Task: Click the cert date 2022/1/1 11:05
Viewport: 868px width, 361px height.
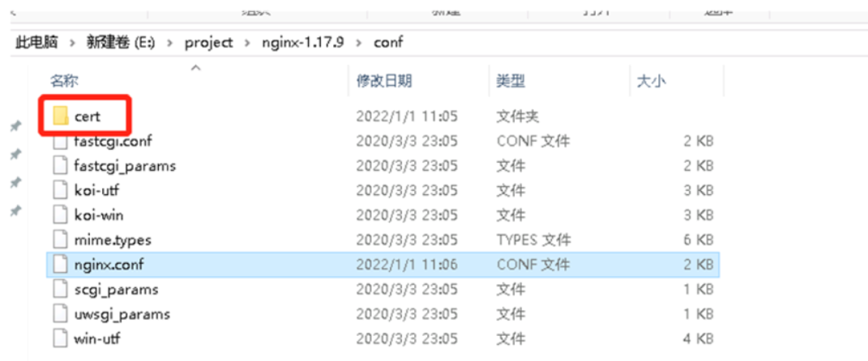Action: (407, 117)
